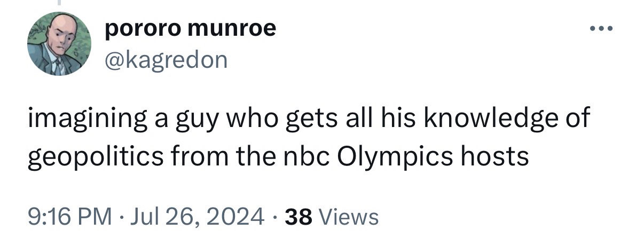Click the word "nbc" in the tweet

click(x=308, y=157)
